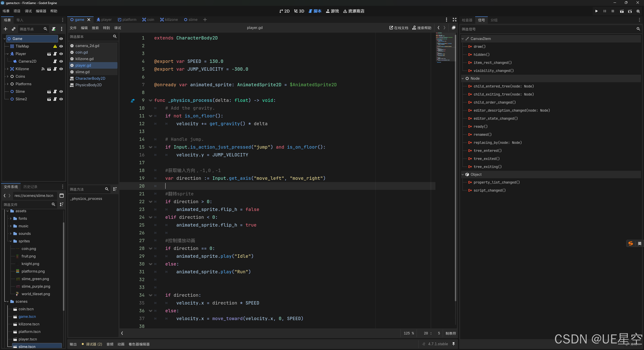Collapse the CanvasItem signals group

463,39
